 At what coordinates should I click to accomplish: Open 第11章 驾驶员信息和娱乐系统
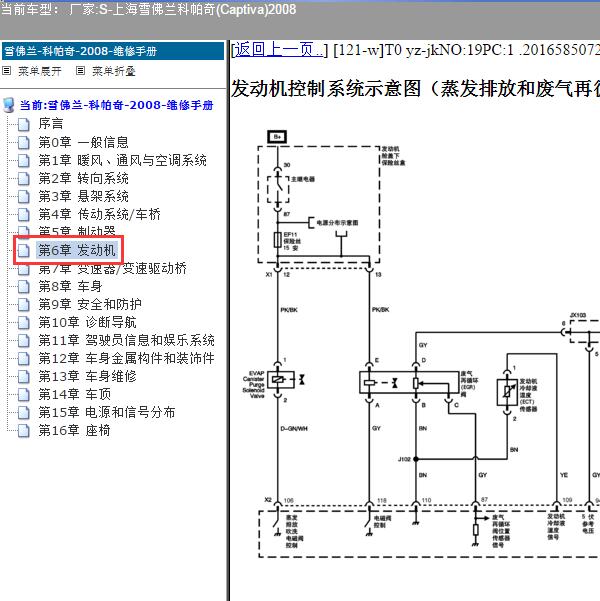click(x=126, y=340)
